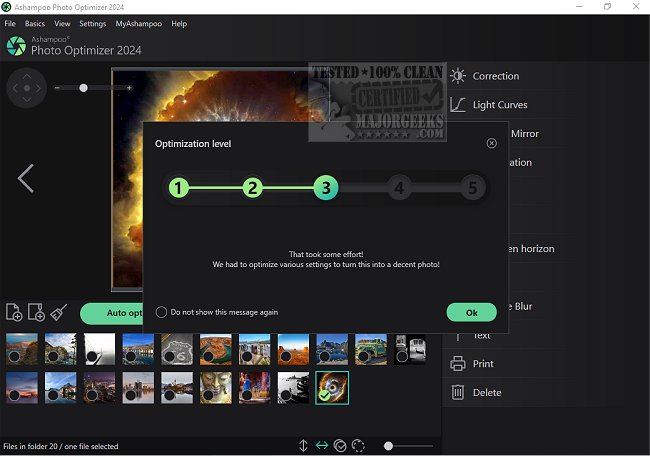
Task: Click the Ok button
Action: (472, 313)
